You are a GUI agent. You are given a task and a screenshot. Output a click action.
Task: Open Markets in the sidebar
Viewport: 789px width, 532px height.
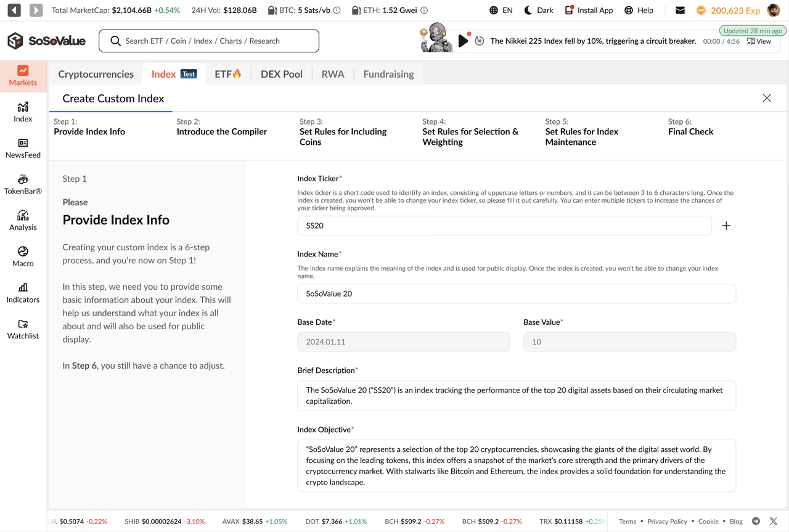click(23, 76)
